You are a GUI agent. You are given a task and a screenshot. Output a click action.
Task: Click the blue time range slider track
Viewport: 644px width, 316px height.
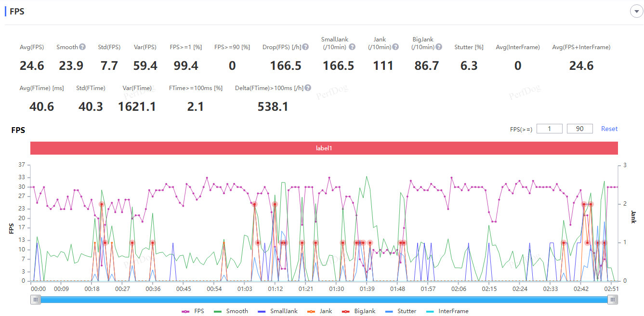click(324, 300)
